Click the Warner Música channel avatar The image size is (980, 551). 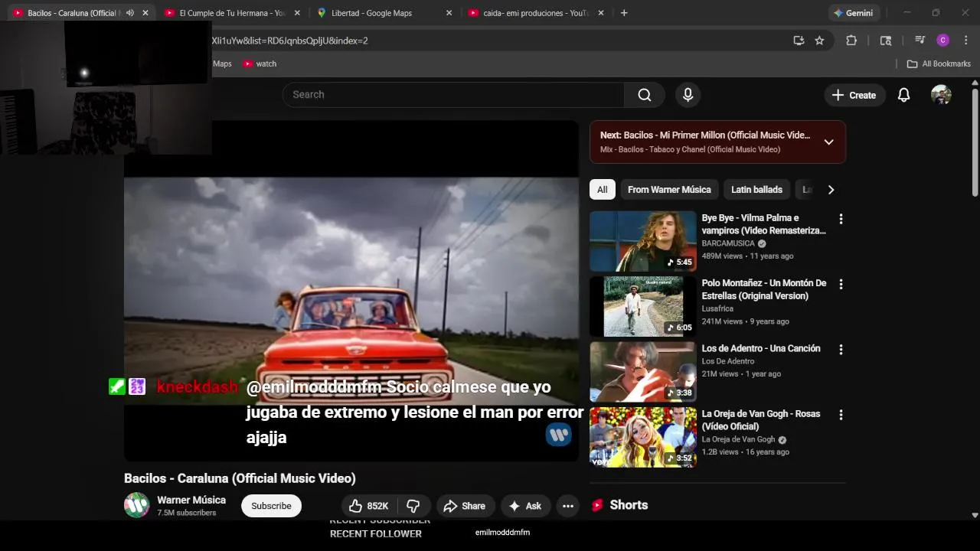point(137,505)
